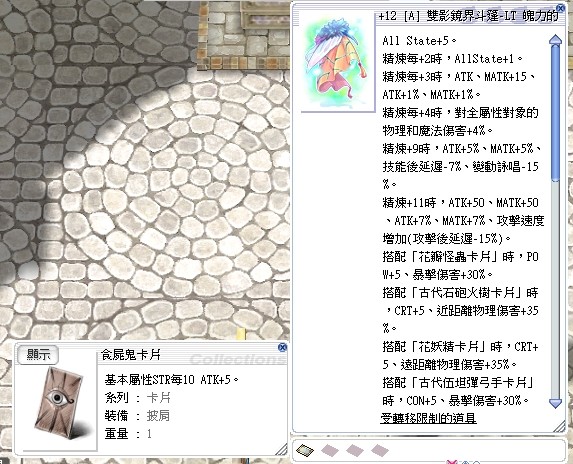Screen dimensions: 573x464
Task: Click the 食屍鬼卡片 title text
Action: tap(130, 354)
